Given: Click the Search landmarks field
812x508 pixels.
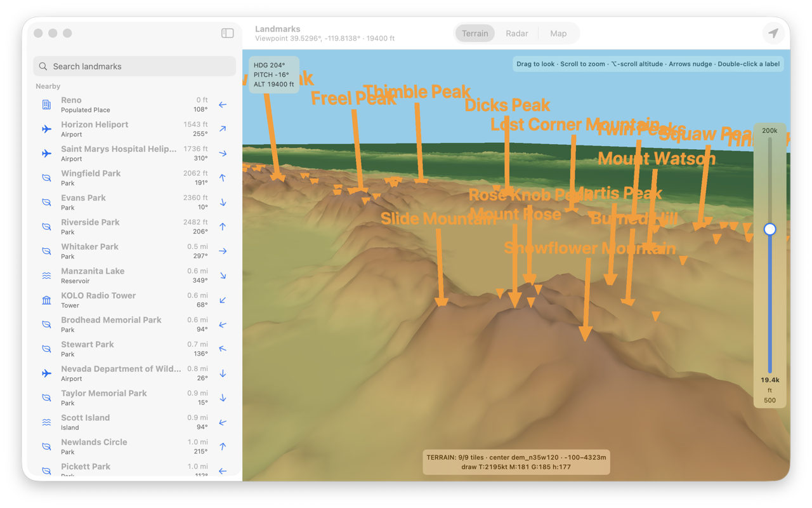Looking at the screenshot, I should point(134,66).
